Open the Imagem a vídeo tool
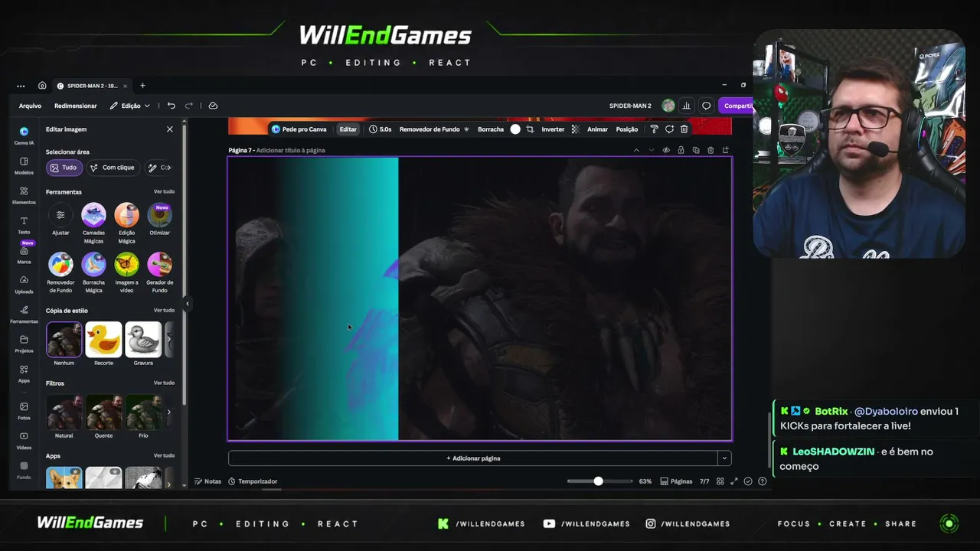Viewport: 980px width, 551px height. coord(126,273)
